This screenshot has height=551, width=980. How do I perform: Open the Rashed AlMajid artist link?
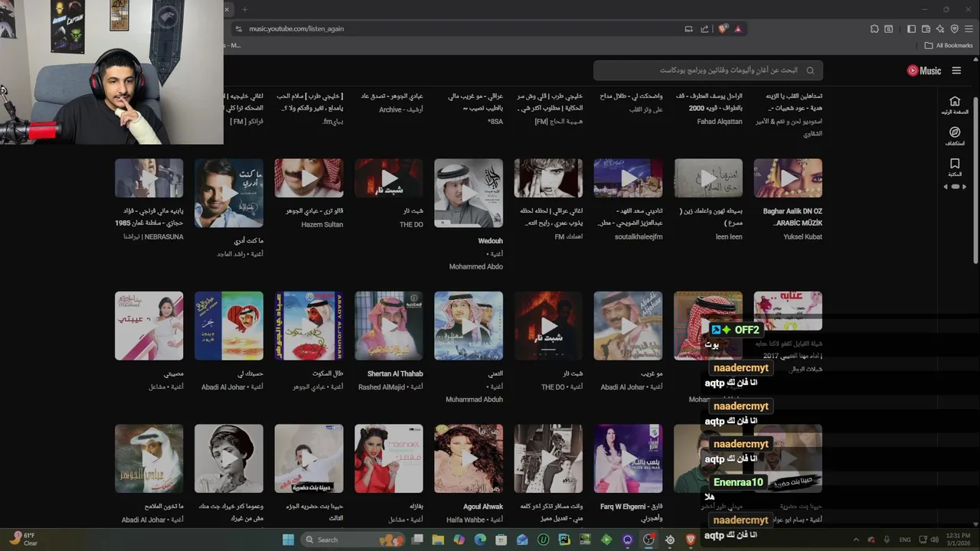381,387
